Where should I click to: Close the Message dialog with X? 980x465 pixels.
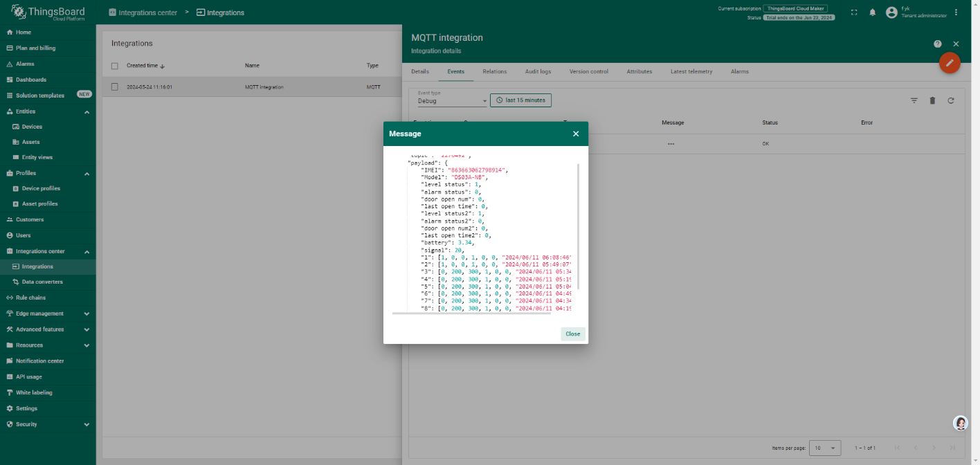[x=576, y=134]
